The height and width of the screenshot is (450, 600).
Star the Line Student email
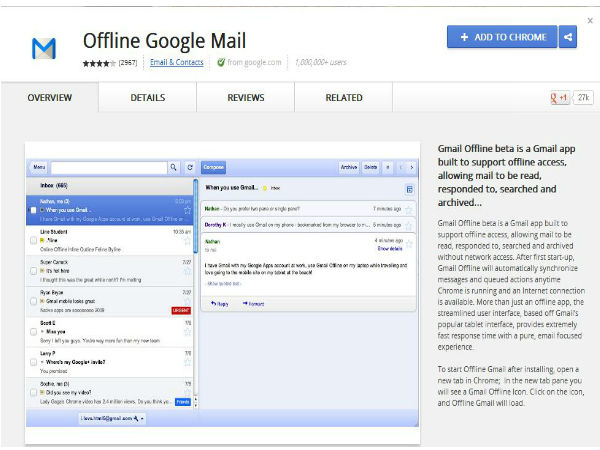coord(187,240)
